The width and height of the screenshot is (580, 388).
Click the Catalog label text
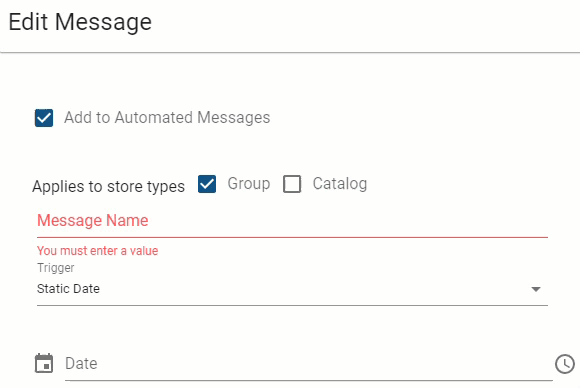340,184
